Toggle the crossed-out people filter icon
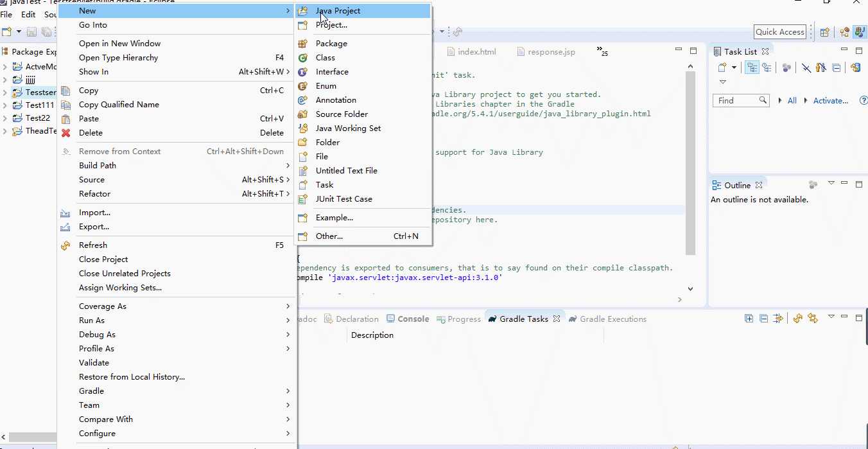This screenshot has height=449, width=868. pyautogui.click(x=820, y=67)
